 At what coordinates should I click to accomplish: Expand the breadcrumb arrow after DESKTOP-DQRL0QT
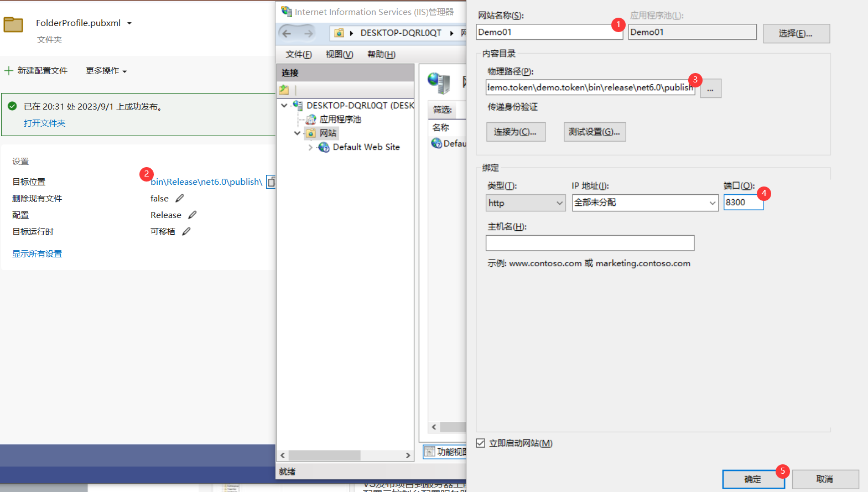pos(452,33)
